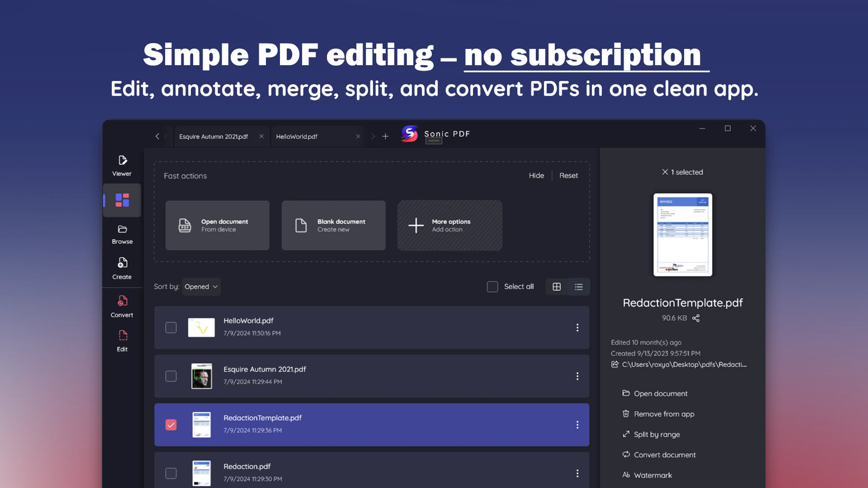Click Esquire Autumn 2021.pdf list thumbnail

click(x=201, y=376)
